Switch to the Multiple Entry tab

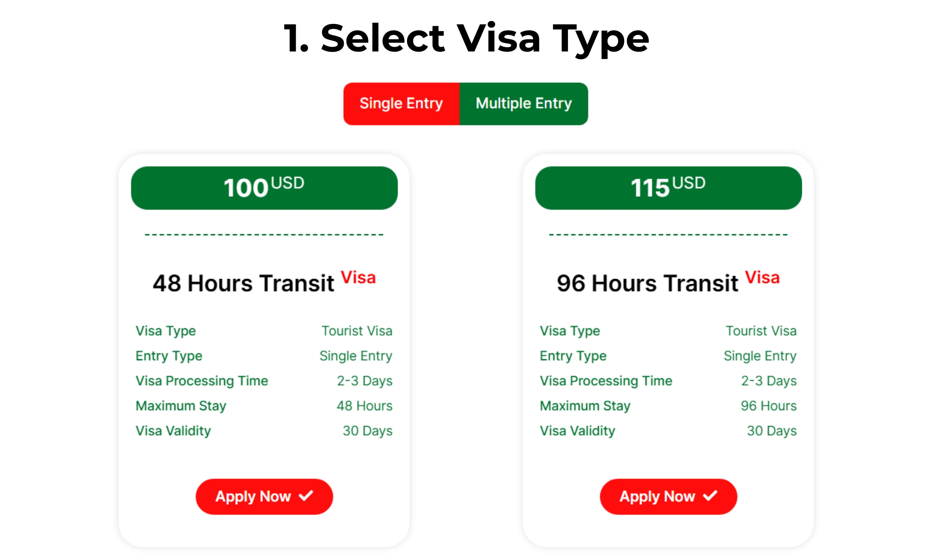point(523,104)
